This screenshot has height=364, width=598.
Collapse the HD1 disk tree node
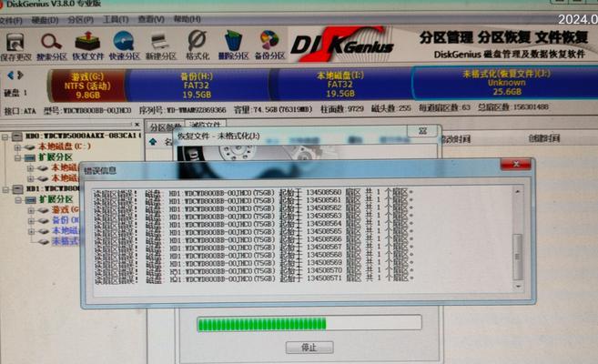click(5, 189)
